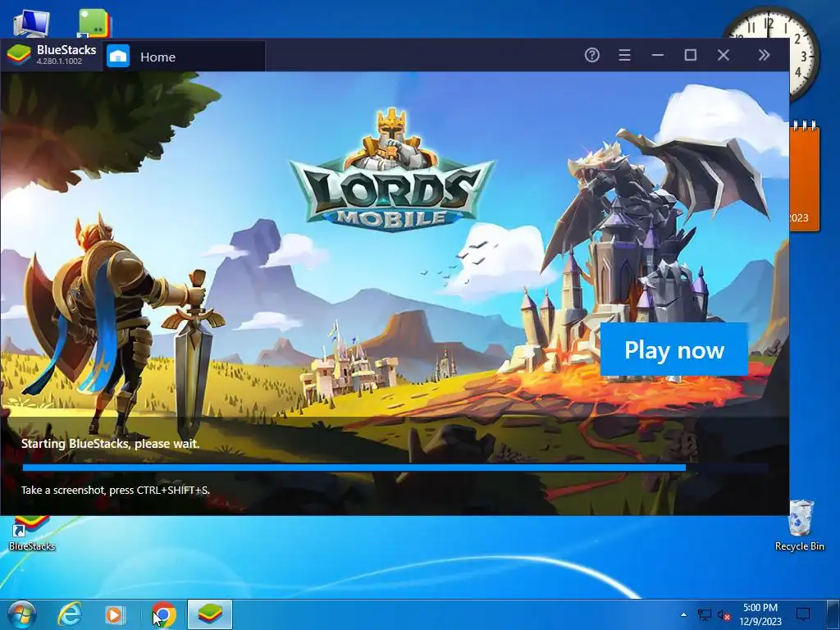The height and width of the screenshot is (630, 840).
Task: Open the Action Center notification icon
Action: click(x=802, y=614)
